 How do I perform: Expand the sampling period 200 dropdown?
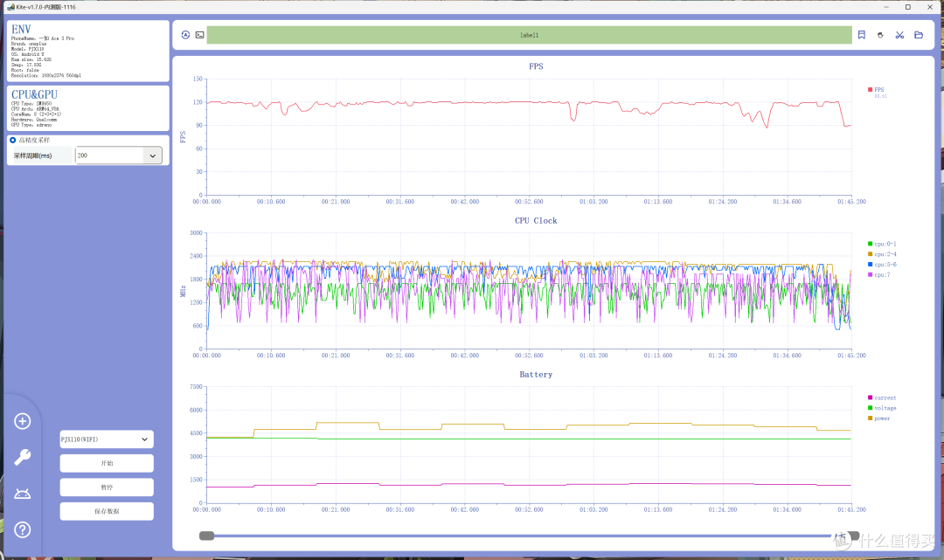[x=153, y=156]
